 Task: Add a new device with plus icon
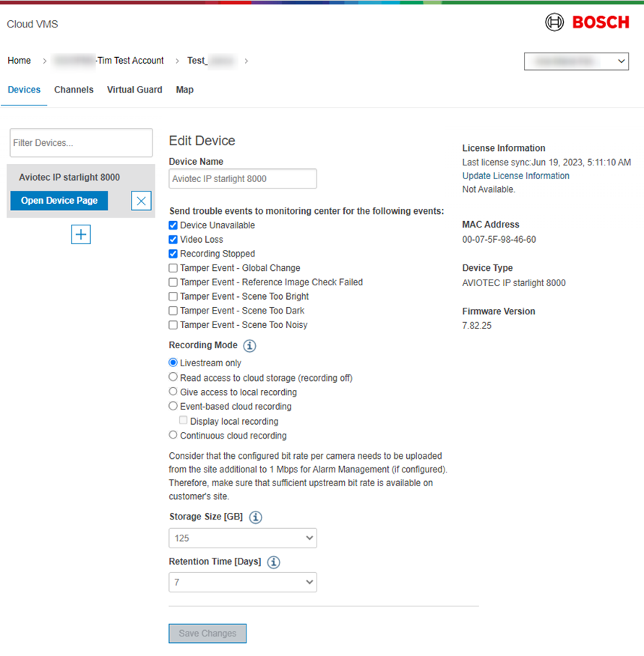click(x=81, y=234)
